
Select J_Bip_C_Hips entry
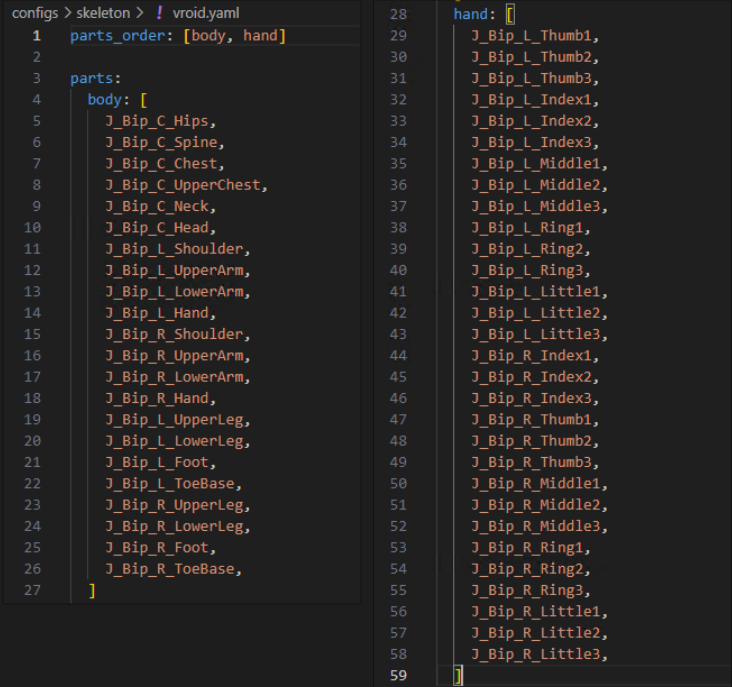pos(157,121)
